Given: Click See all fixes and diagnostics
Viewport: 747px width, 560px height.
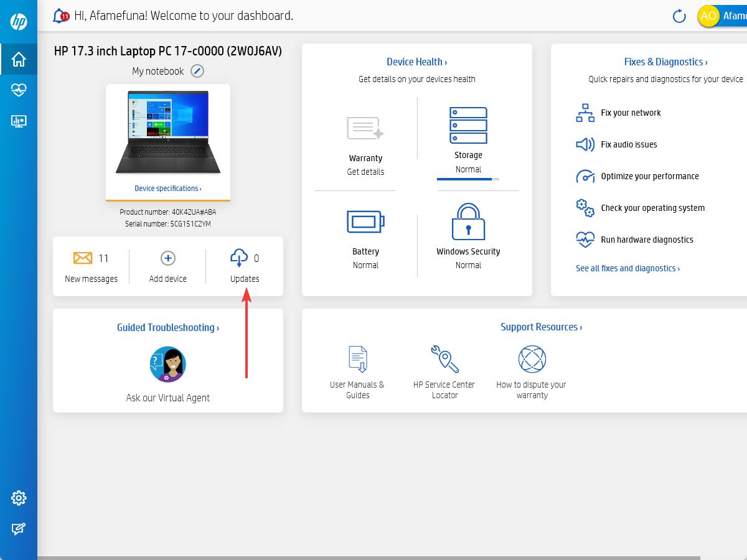Looking at the screenshot, I should click(x=627, y=268).
